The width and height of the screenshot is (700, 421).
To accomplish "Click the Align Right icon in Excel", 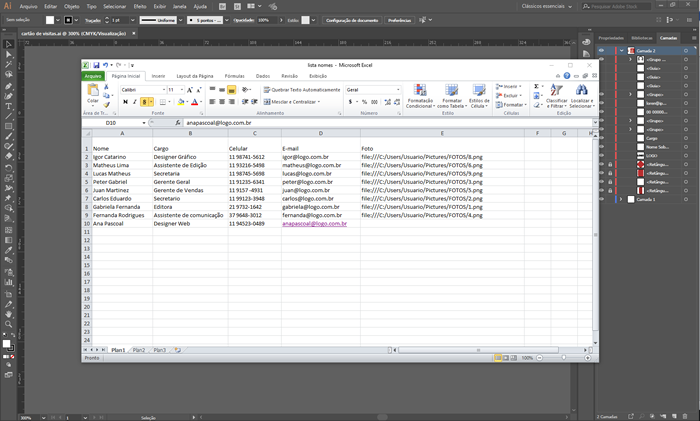I will (x=231, y=102).
